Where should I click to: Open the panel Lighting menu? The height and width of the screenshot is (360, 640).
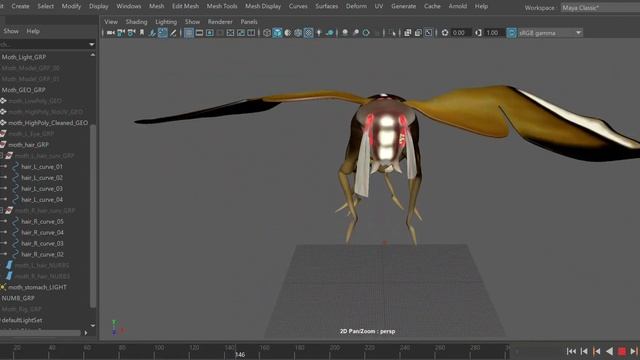coord(166,22)
